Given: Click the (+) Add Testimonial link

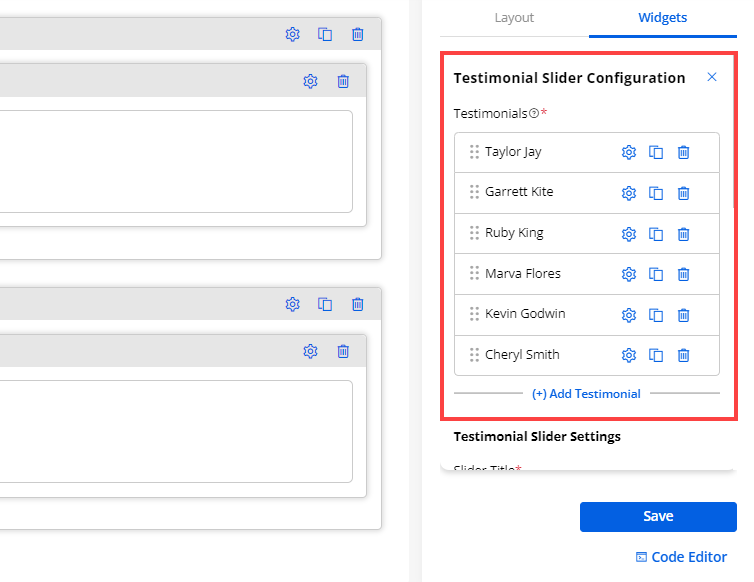Looking at the screenshot, I should coord(586,394).
